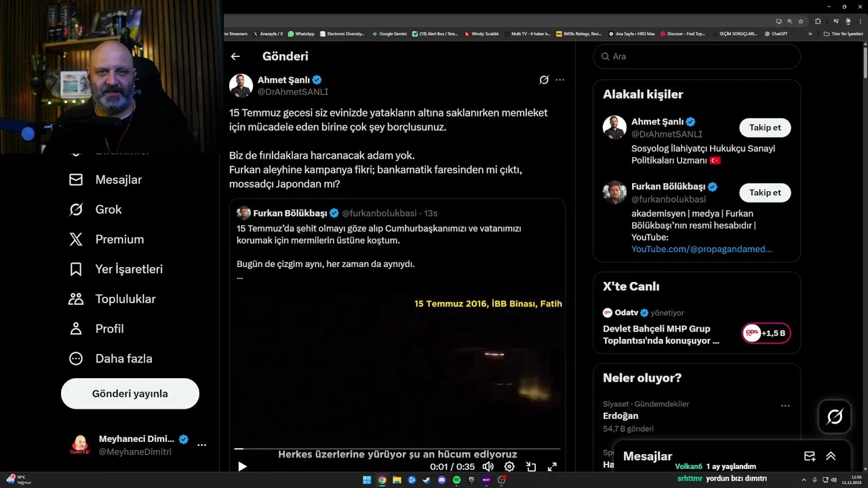Open the quoted Furkan Bölükbaşı post header
Viewport: 868px width, 488px height.
337,213
